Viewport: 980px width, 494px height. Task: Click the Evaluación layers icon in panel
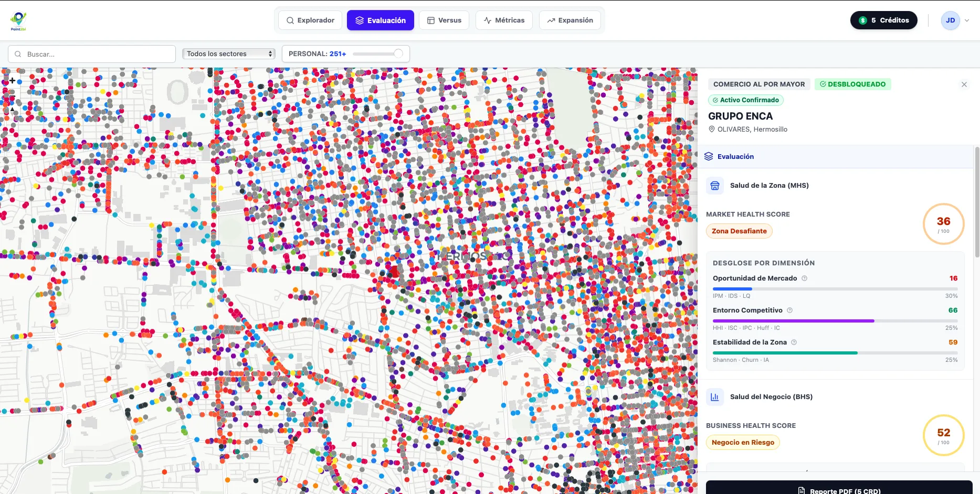pyautogui.click(x=709, y=157)
